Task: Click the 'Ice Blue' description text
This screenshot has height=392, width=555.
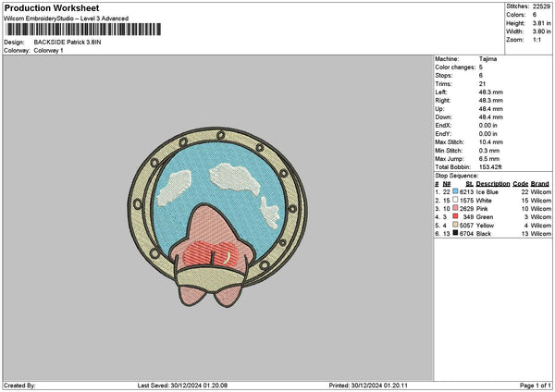Action: [x=487, y=192]
